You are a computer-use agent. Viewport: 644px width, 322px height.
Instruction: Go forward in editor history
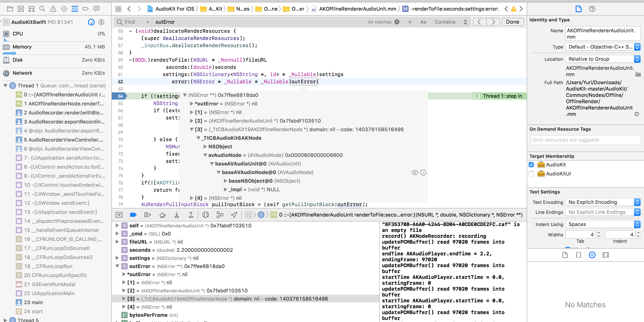(139, 9)
